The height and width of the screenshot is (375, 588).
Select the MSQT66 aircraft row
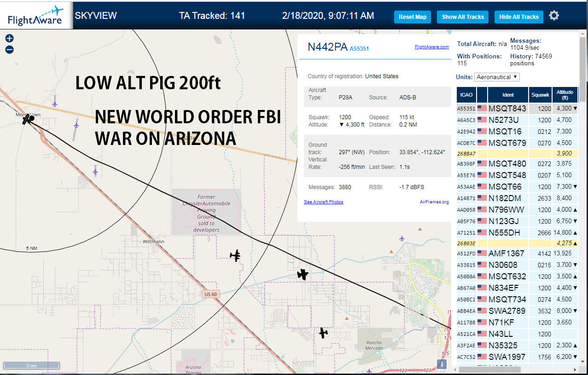click(x=517, y=187)
